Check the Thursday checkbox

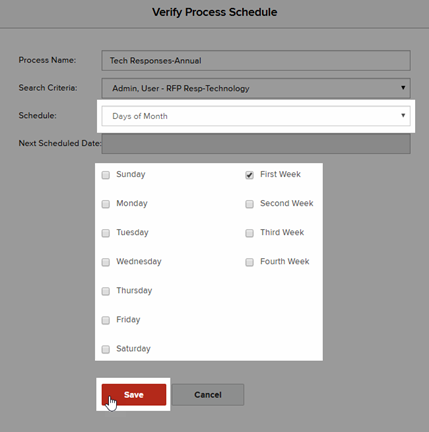pyautogui.click(x=106, y=291)
